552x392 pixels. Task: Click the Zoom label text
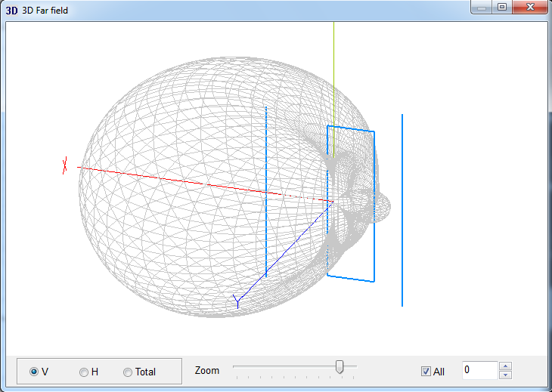(x=207, y=371)
